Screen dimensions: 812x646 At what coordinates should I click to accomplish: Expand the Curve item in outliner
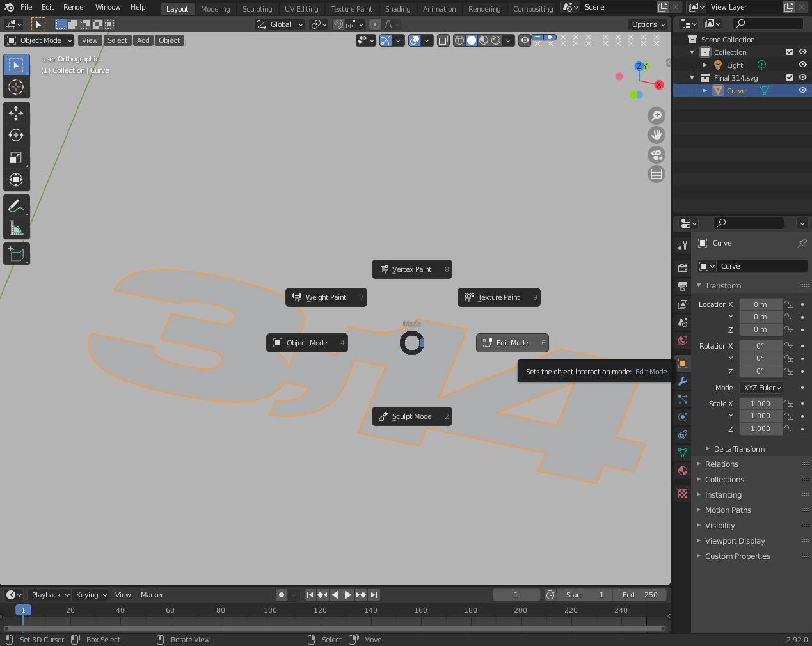click(x=705, y=90)
